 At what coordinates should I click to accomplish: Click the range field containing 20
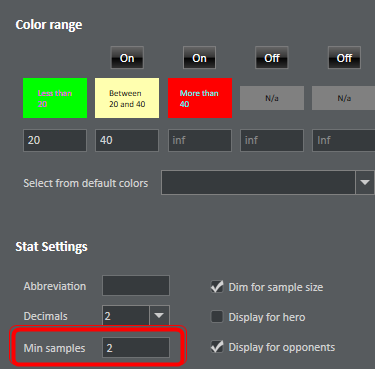(55, 140)
